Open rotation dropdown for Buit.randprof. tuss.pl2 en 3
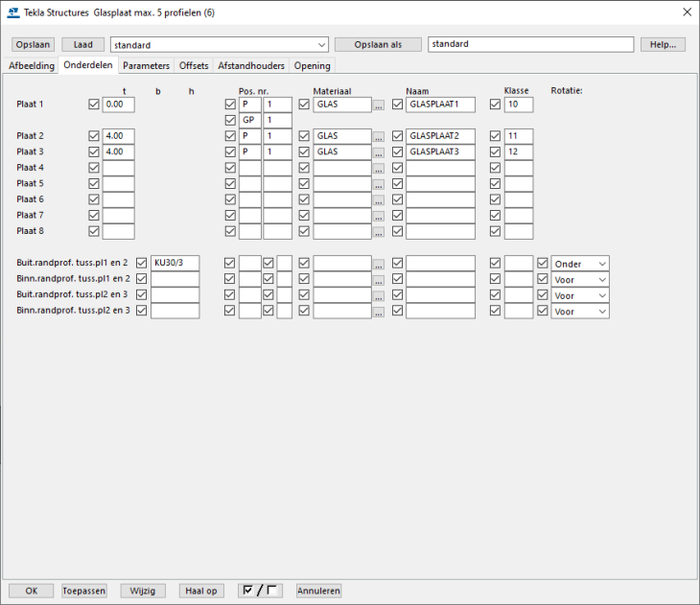The height and width of the screenshot is (605, 700). 580,295
